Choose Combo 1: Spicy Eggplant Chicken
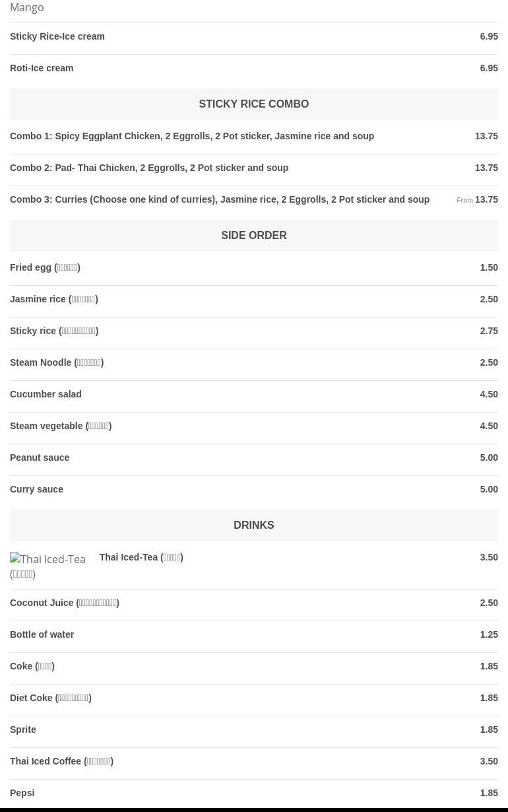508x812 pixels. tap(192, 136)
